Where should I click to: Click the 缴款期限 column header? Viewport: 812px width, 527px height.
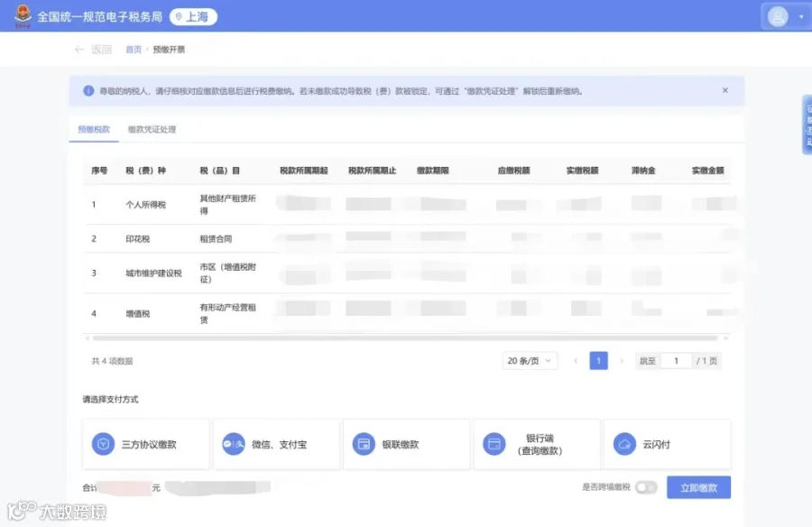[x=432, y=171]
